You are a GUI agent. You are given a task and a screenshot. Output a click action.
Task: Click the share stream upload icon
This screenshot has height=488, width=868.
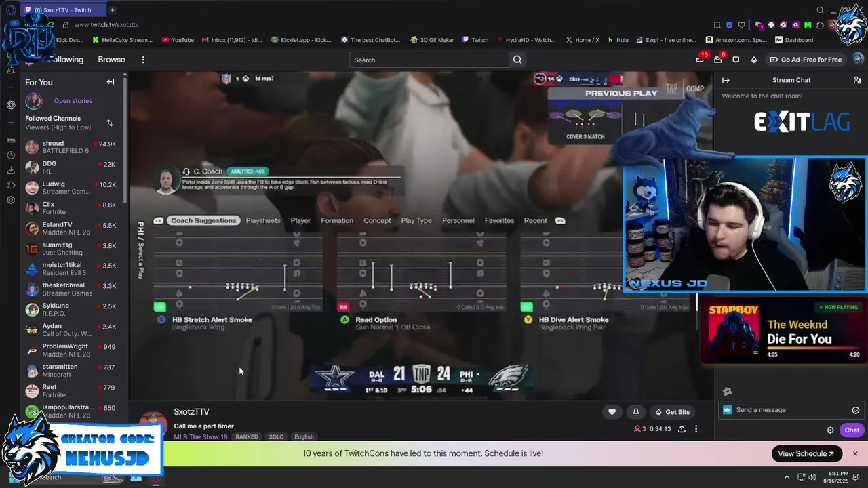click(682, 429)
